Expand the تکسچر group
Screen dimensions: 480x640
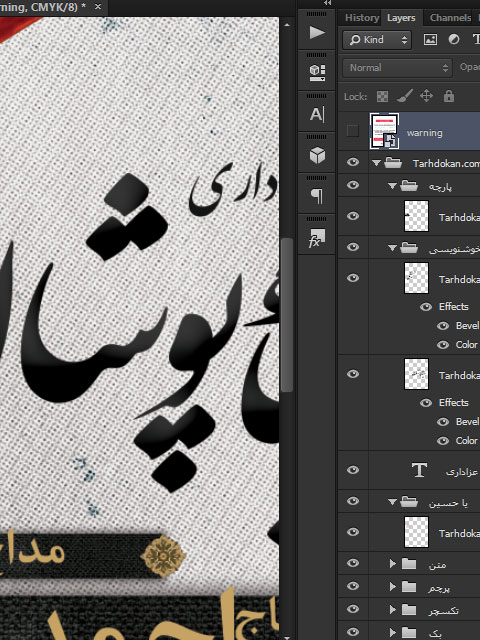tap(393, 609)
